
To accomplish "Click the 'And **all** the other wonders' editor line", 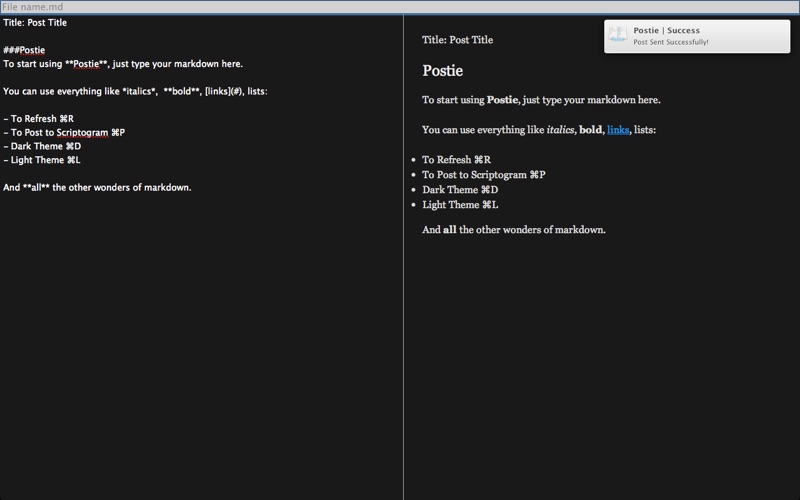I will (x=97, y=187).
